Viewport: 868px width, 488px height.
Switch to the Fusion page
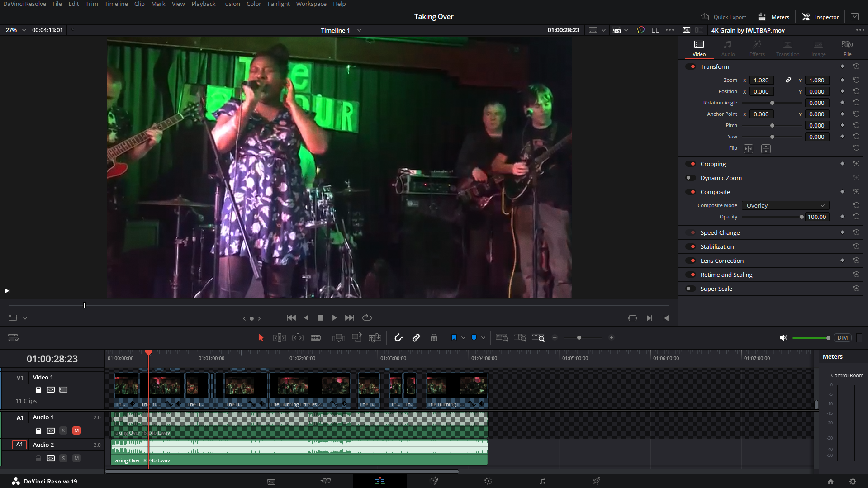pyautogui.click(x=434, y=481)
